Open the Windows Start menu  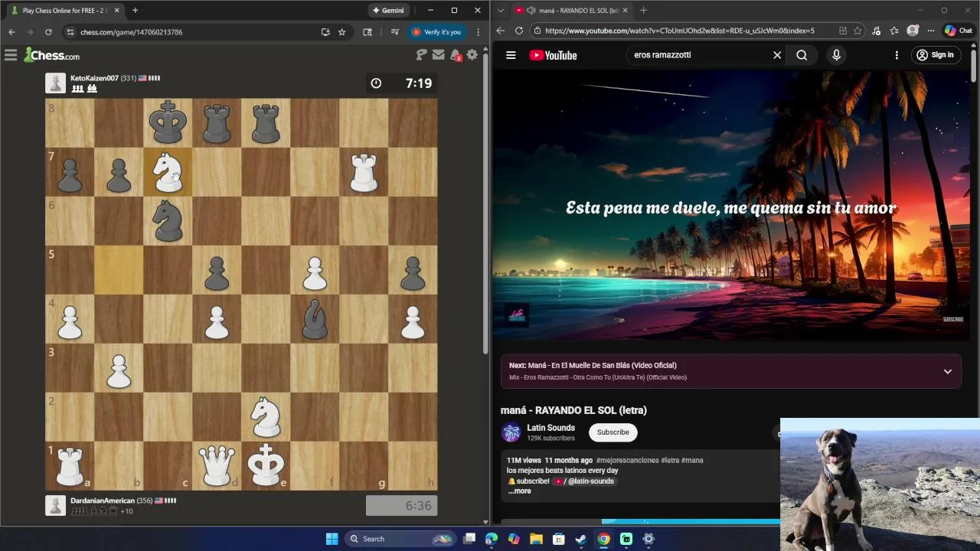(332, 539)
